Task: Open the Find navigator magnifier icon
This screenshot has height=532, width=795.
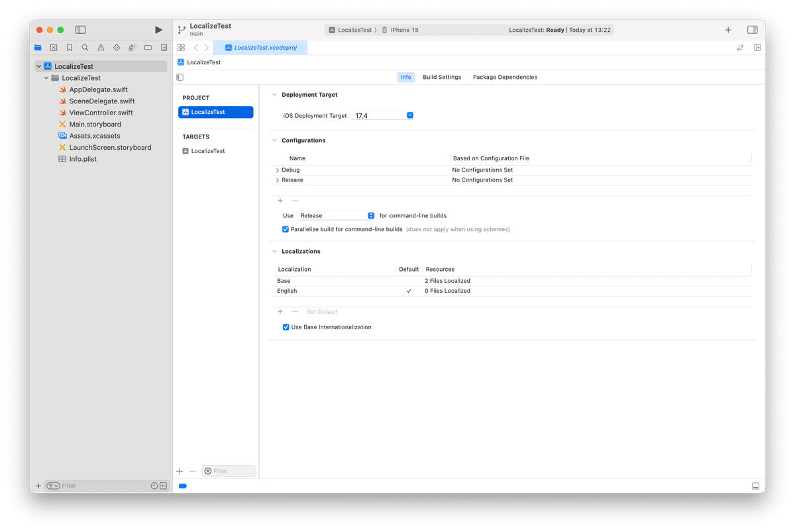Action: [85, 48]
